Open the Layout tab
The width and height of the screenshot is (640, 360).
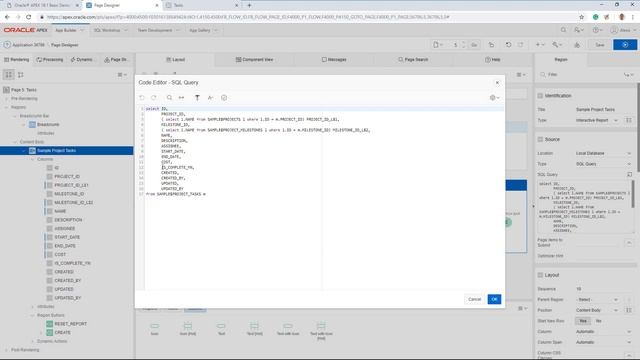[176, 60]
